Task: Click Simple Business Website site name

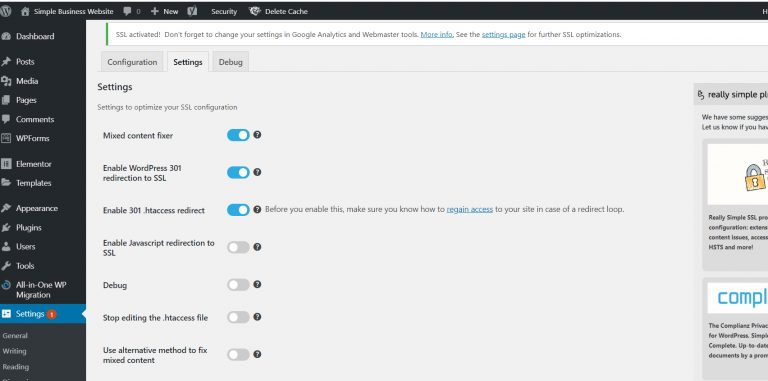Action: click(x=73, y=11)
